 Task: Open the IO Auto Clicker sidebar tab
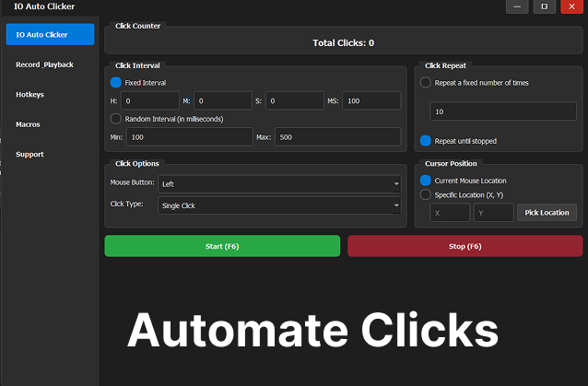(x=50, y=34)
